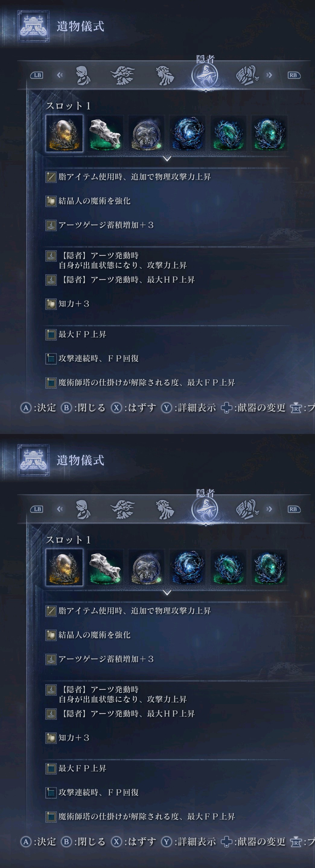The width and height of the screenshot is (315, 868).
Task: Choose the rightmost maned character icon in lower tab bar
Action: click(247, 509)
